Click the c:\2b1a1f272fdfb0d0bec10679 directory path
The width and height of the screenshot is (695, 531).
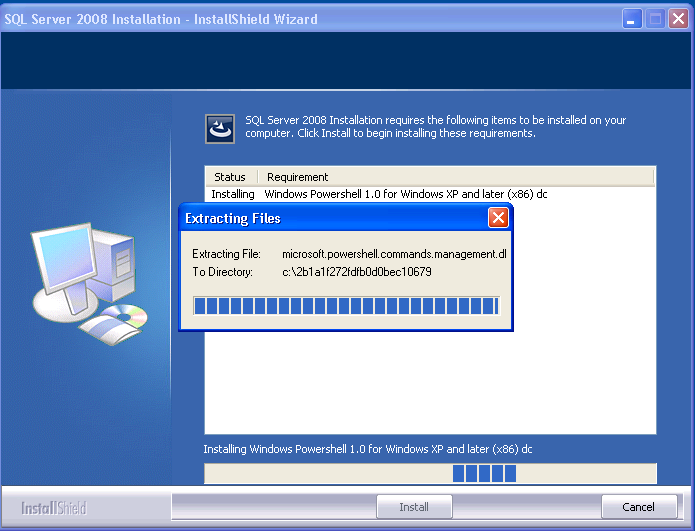pos(357,272)
